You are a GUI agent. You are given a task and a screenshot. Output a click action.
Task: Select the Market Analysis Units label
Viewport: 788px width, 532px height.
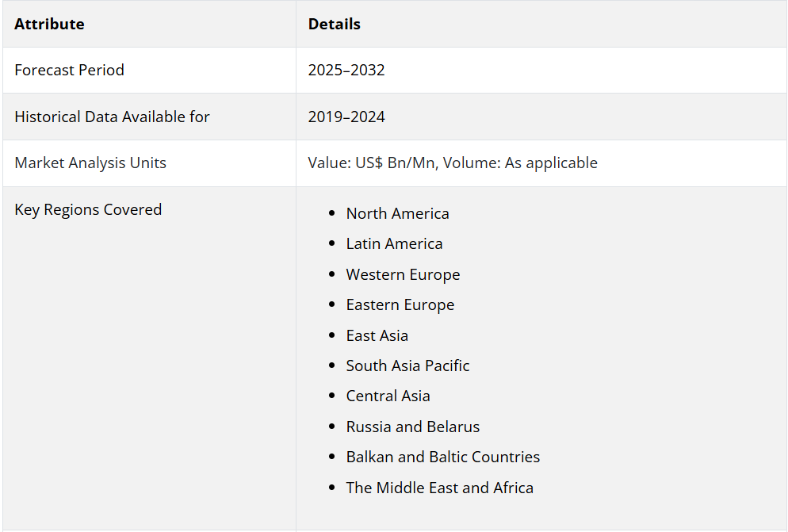(90, 163)
